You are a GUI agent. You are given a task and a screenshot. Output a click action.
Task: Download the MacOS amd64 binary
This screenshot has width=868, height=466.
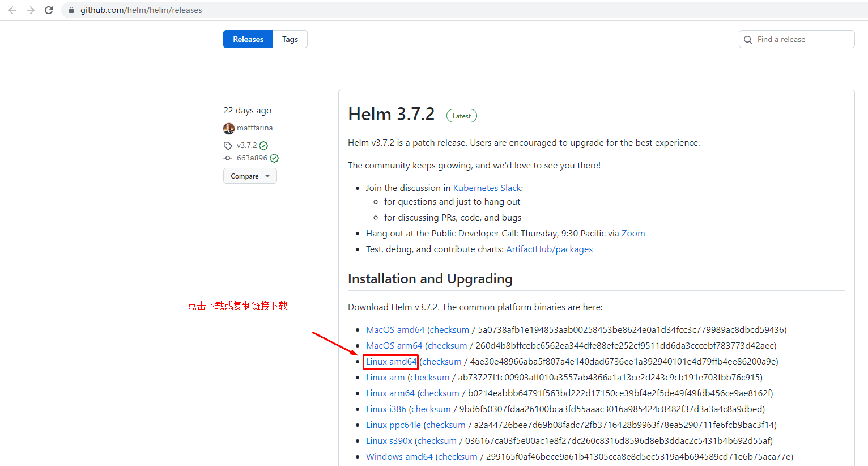[x=395, y=330]
